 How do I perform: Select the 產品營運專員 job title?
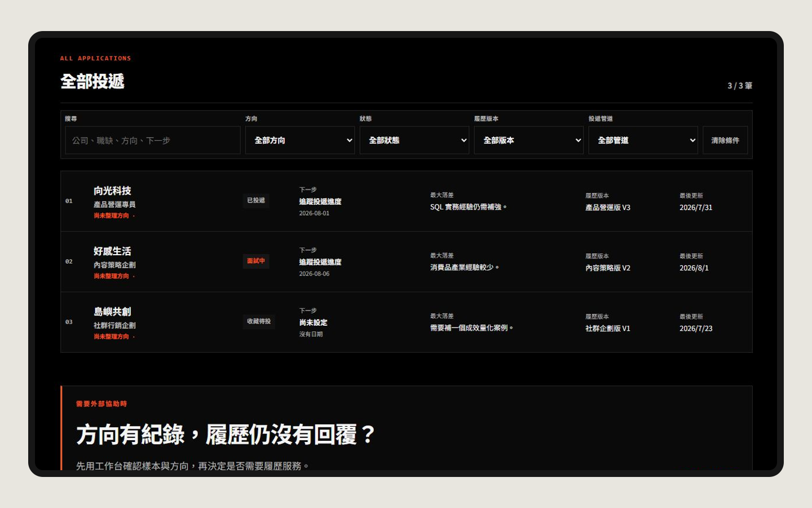pyautogui.click(x=114, y=204)
